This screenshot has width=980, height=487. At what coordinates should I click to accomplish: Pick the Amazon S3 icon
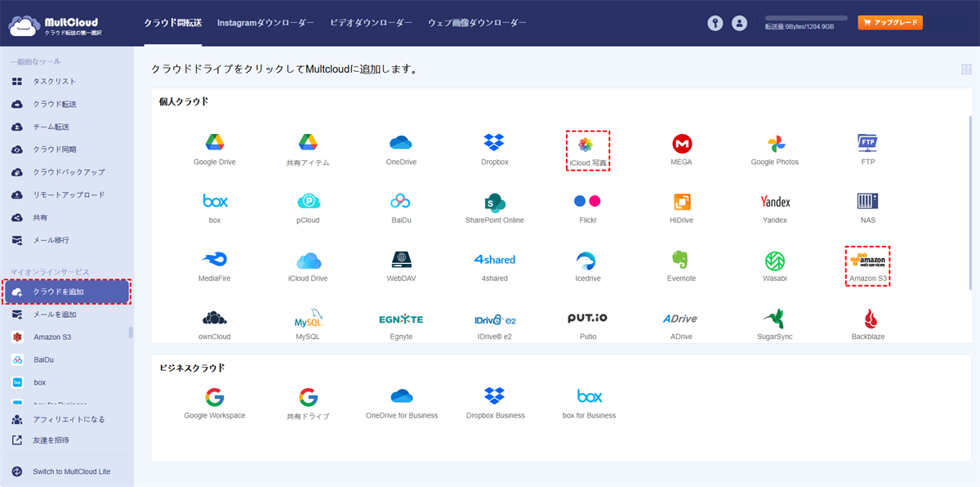[866, 266]
